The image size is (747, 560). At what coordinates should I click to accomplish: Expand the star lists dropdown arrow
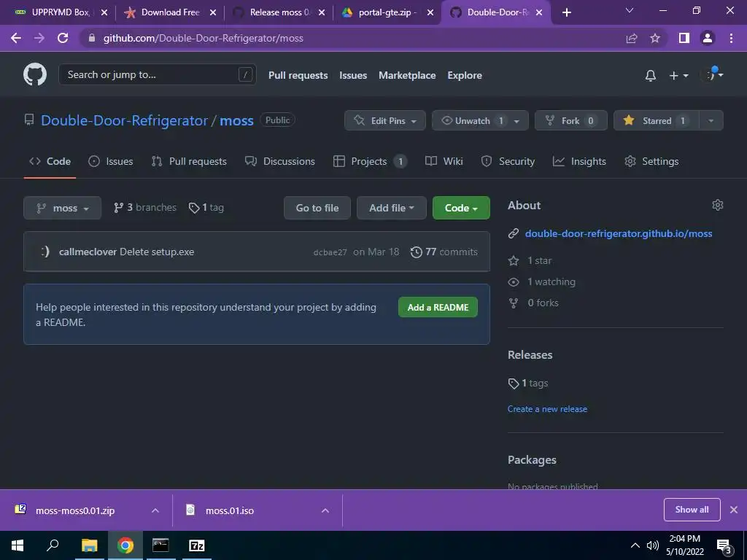coord(711,120)
